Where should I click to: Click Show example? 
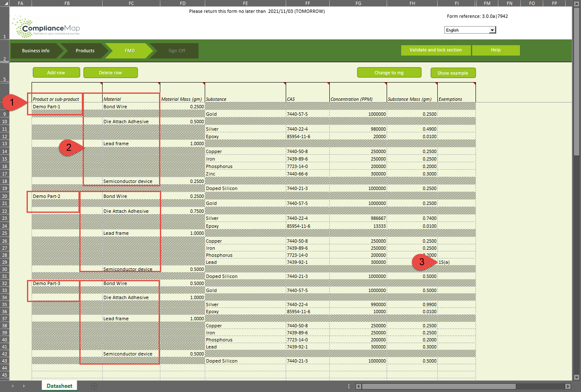point(453,72)
